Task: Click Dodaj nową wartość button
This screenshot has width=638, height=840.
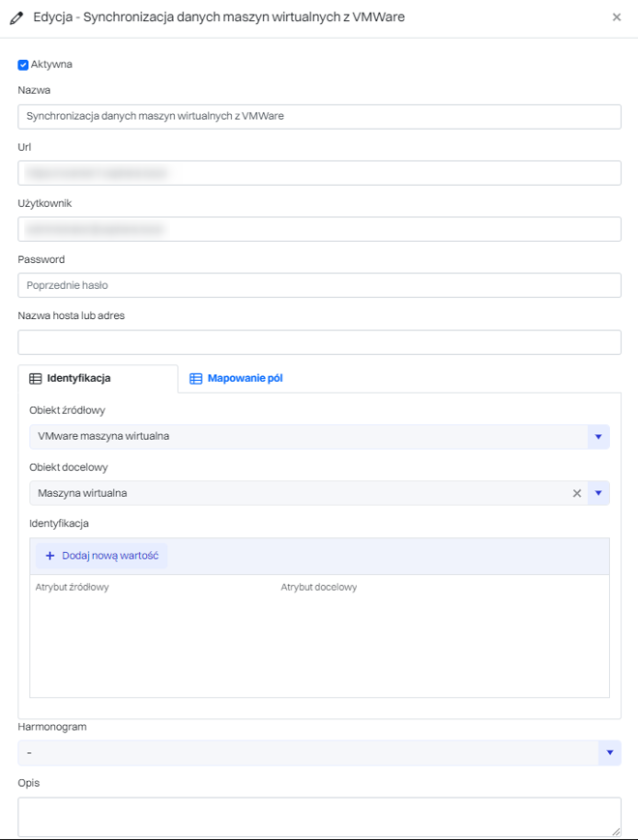Action: (x=101, y=556)
